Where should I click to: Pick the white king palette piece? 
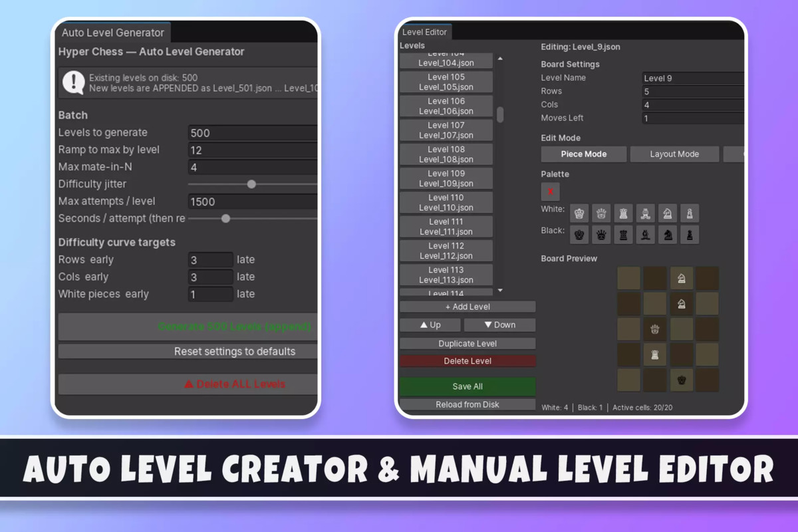(x=580, y=213)
